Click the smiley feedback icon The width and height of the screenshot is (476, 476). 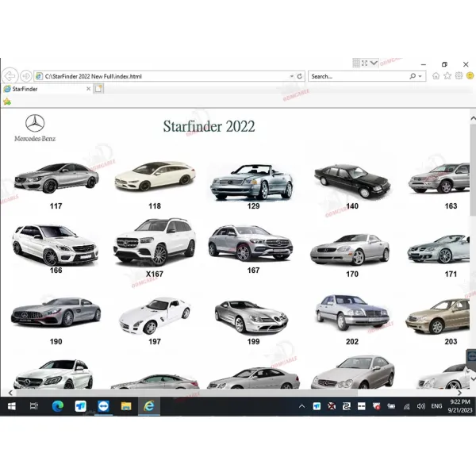(470, 76)
